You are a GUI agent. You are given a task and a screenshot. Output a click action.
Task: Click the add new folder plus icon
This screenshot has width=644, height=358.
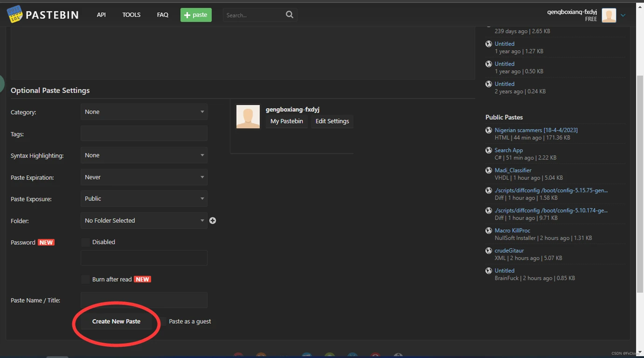tap(212, 221)
